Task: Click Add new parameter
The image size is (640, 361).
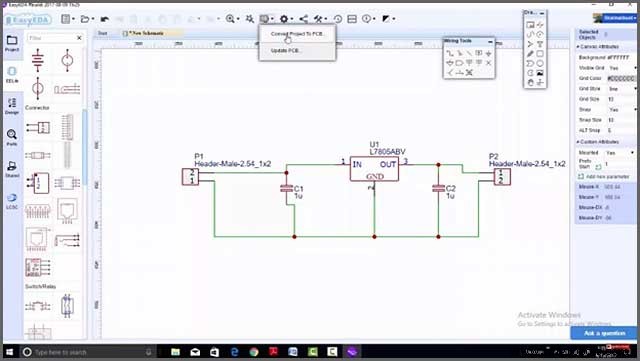Action: 604,176
